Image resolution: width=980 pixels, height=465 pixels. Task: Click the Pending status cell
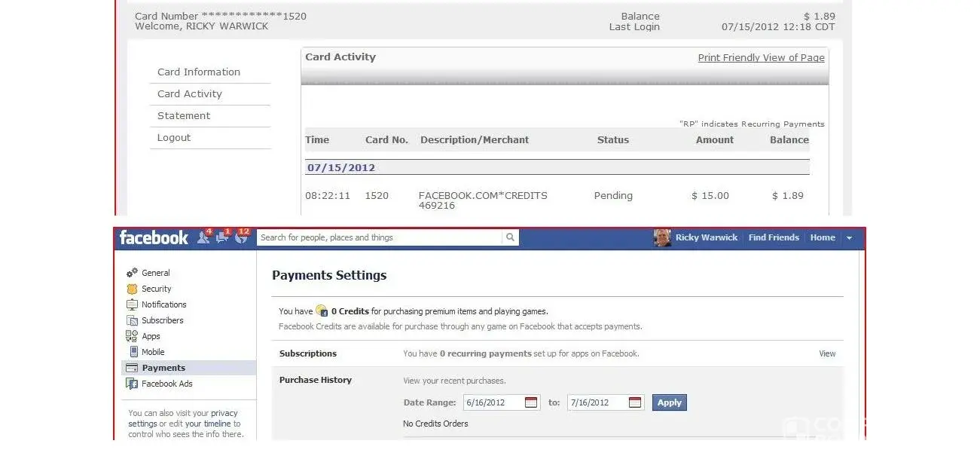[613, 195]
